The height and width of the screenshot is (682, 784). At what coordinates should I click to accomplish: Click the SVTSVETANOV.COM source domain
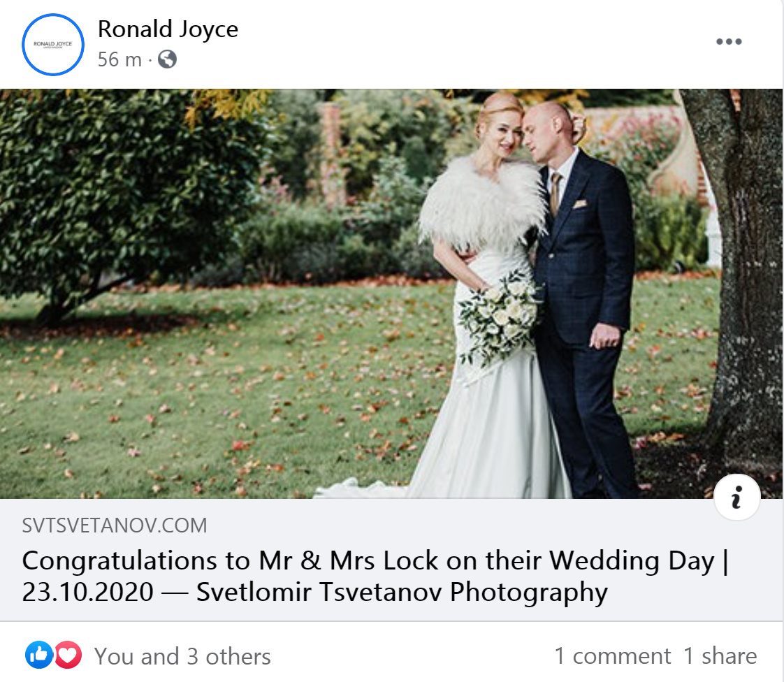coord(115,525)
